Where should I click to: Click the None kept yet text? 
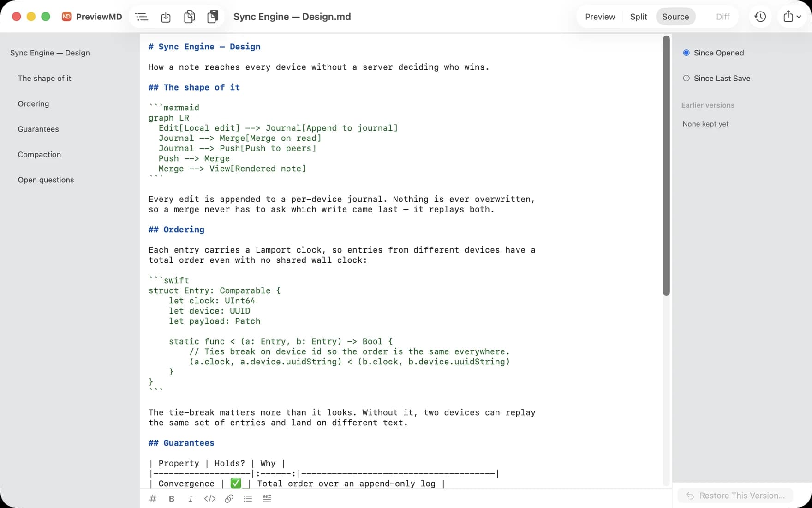pyautogui.click(x=705, y=124)
